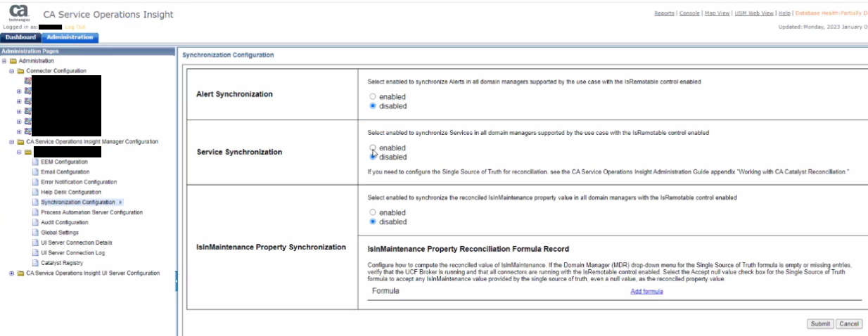Select CA Service Operations Insight Manager Configuration label
The width and height of the screenshot is (868, 336).
(x=92, y=142)
